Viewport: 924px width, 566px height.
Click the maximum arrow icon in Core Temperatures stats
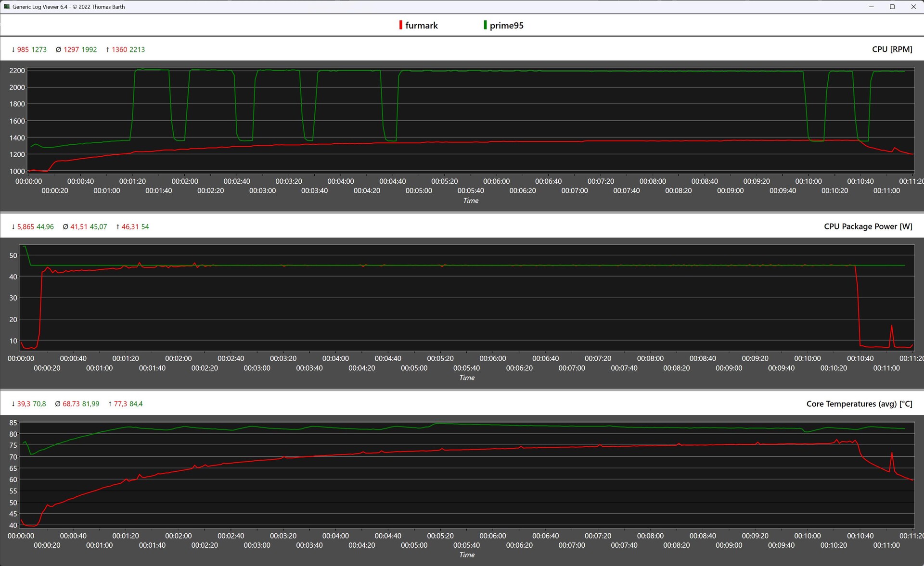point(110,404)
